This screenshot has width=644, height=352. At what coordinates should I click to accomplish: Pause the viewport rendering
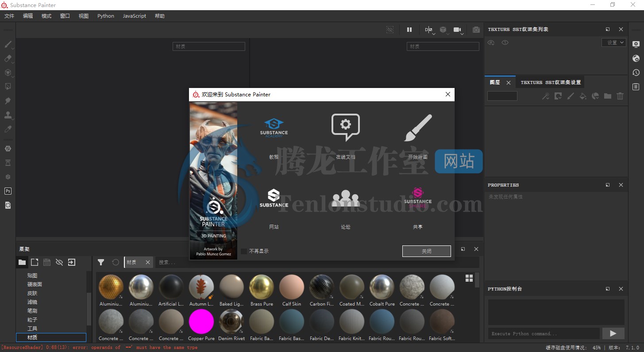point(409,30)
